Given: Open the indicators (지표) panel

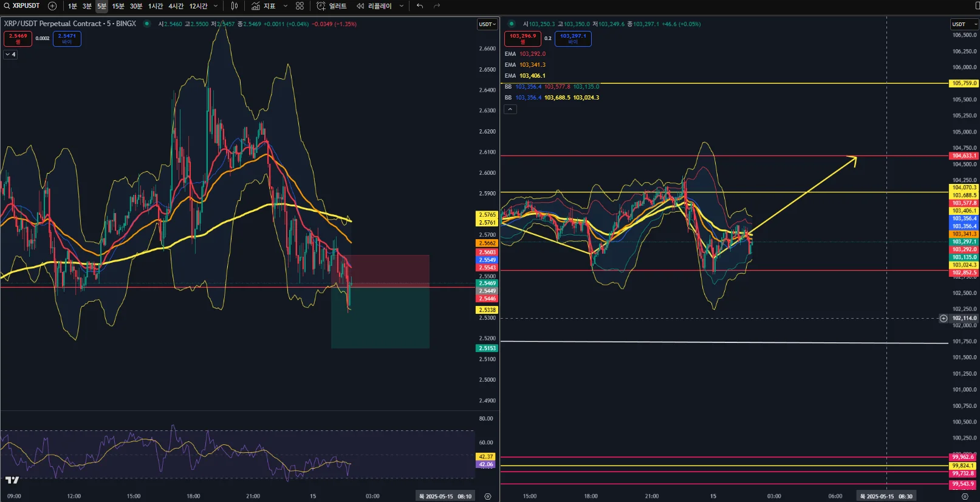Looking at the screenshot, I should tap(264, 6).
